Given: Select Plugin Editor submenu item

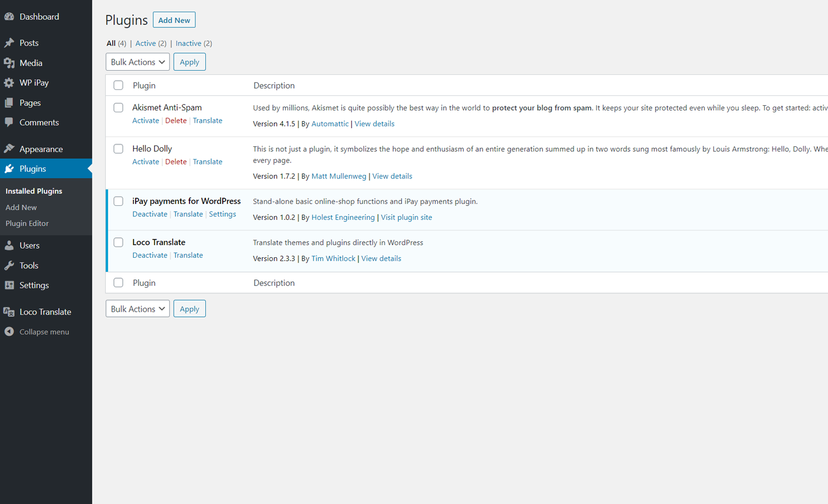Looking at the screenshot, I should coord(27,223).
